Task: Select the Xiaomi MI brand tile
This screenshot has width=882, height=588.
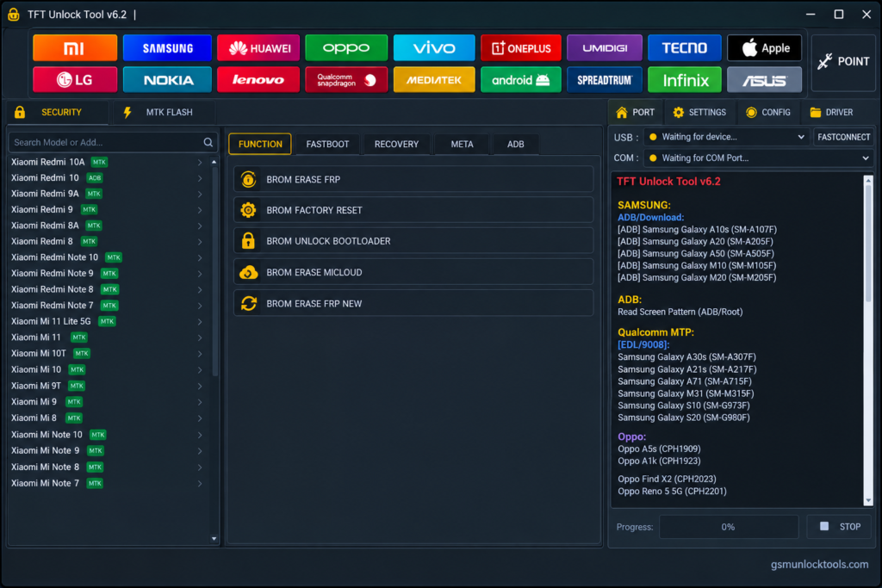Action: tap(75, 48)
